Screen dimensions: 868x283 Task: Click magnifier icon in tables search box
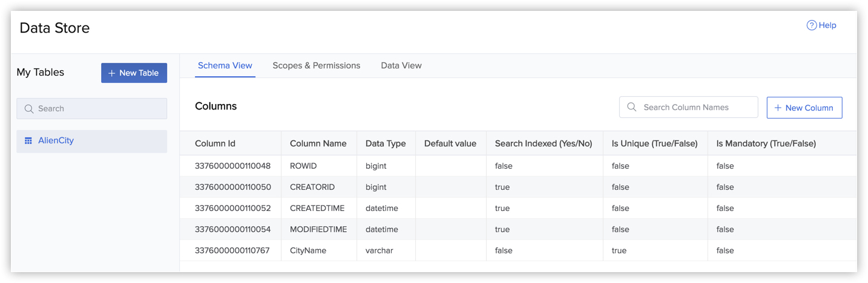coord(29,109)
